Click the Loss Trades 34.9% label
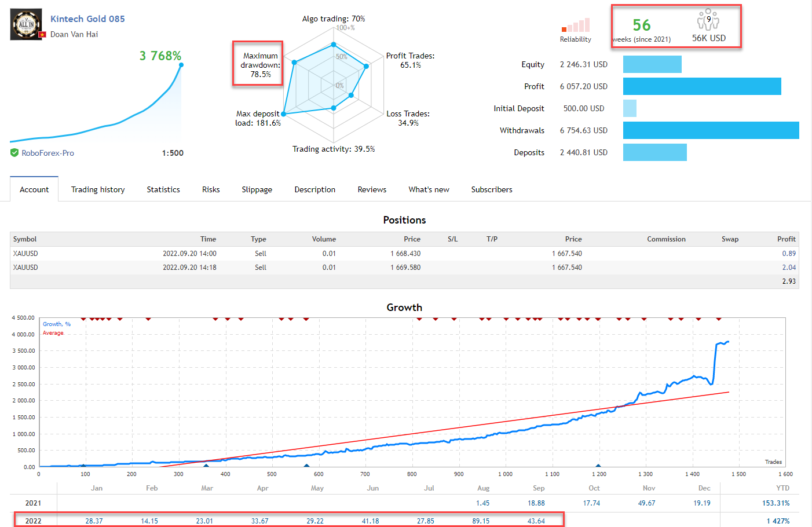 pyautogui.click(x=408, y=118)
